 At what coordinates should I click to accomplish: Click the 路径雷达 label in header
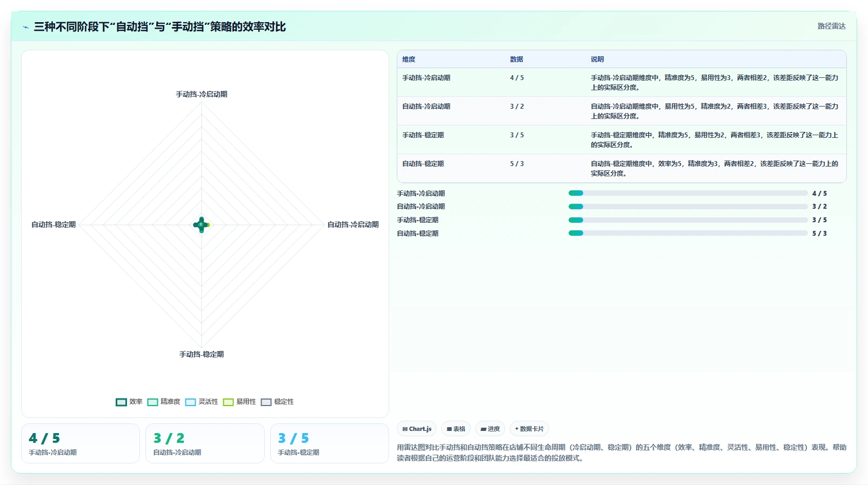pos(831,26)
